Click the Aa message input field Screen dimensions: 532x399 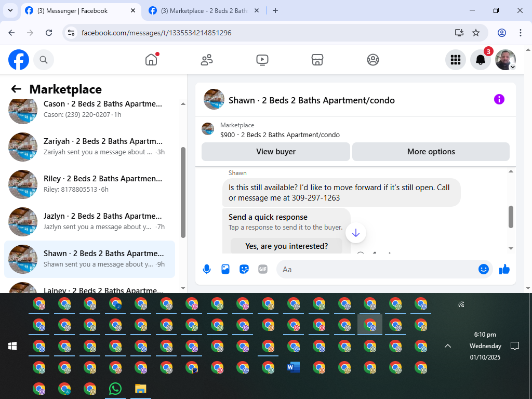[377, 270]
